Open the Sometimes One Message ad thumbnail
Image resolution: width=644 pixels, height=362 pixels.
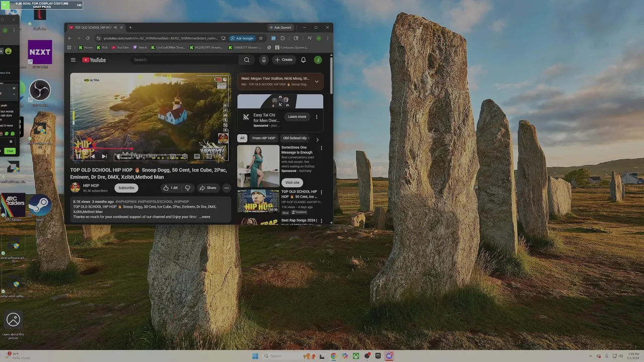point(258,166)
